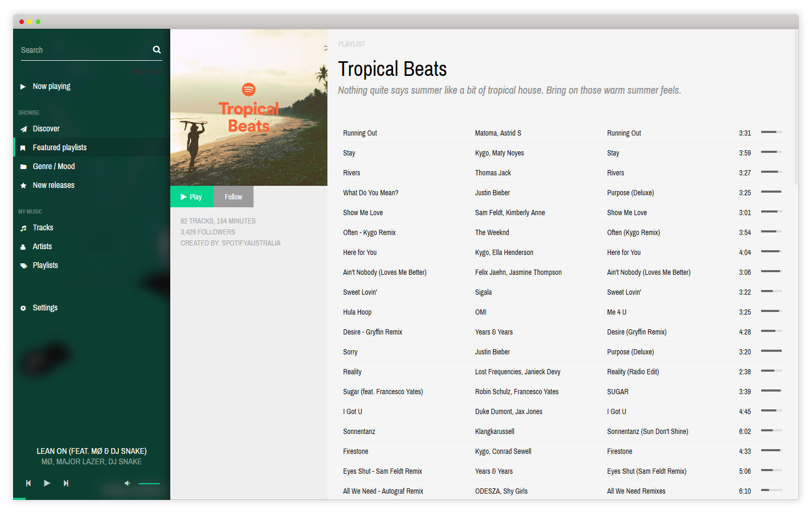Select Featured playlists in sidebar
812x513 pixels.
click(x=92, y=148)
